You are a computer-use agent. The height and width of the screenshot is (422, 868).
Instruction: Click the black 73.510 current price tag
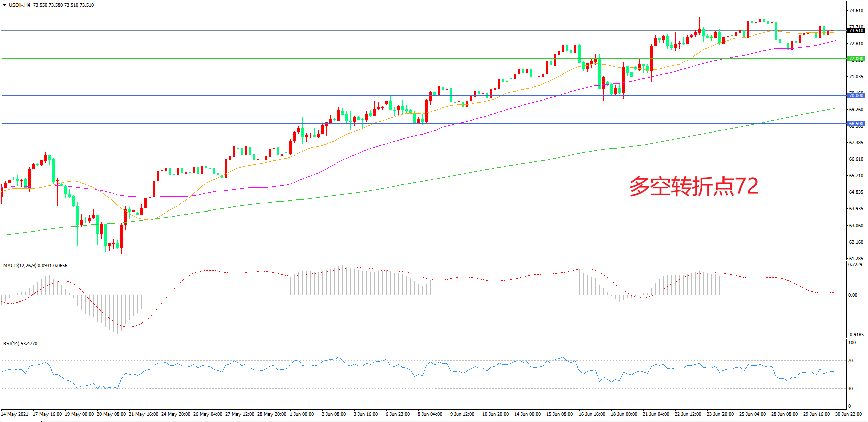tap(856, 31)
